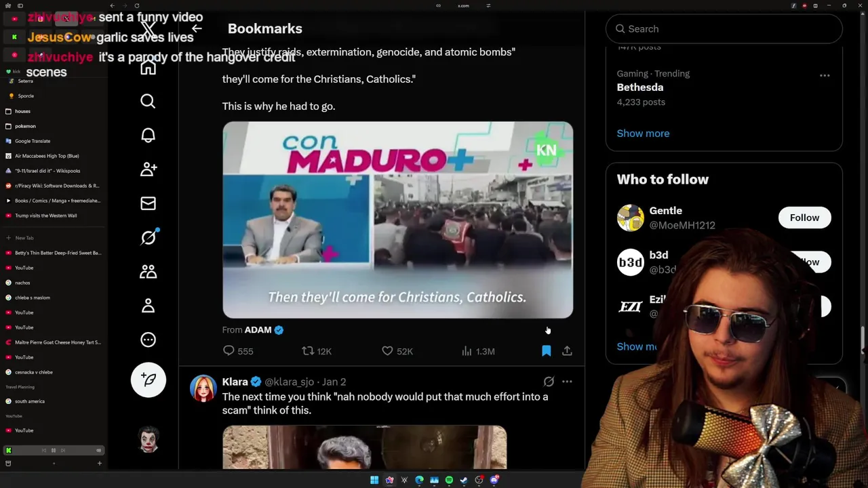Open Messages envelope icon
868x488 pixels.
click(x=148, y=203)
